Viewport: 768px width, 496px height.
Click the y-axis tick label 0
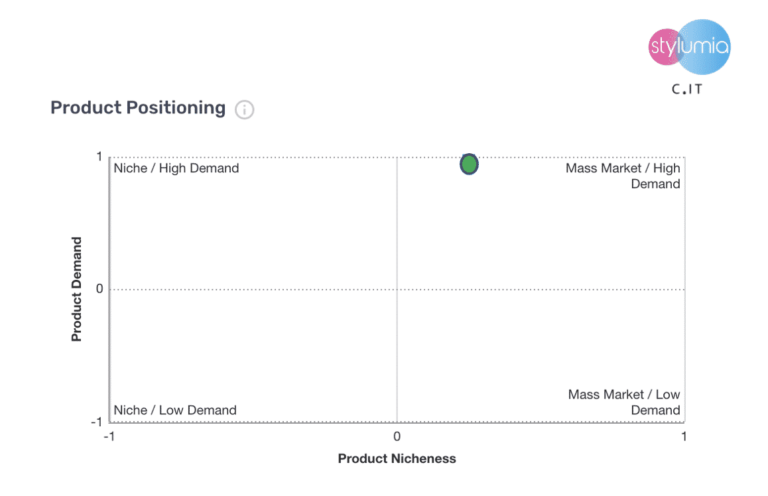coord(100,289)
